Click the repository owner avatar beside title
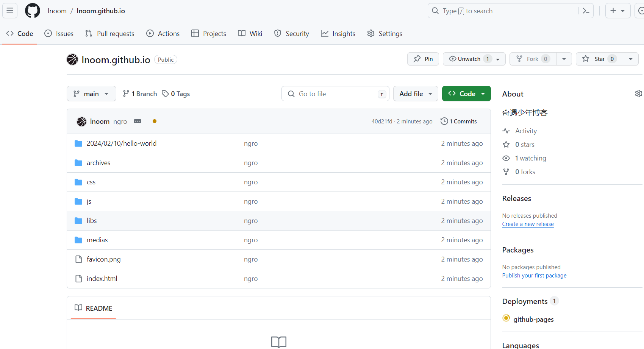The width and height of the screenshot is (644, 349). [x=72, y=59]
